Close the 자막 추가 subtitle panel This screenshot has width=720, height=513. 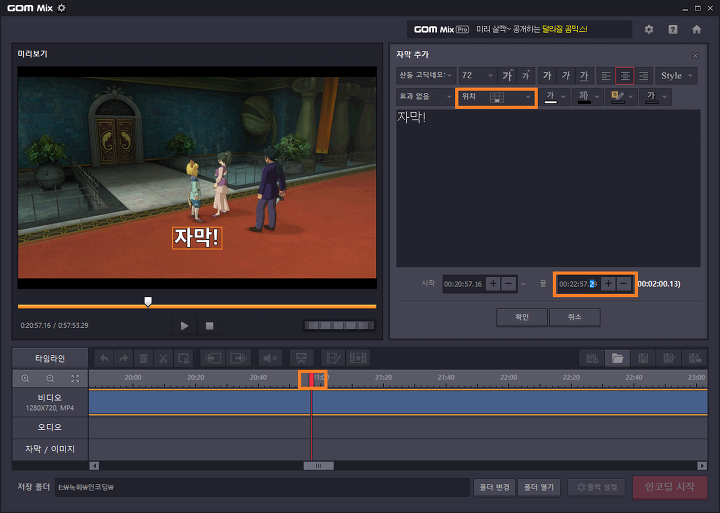695,56
